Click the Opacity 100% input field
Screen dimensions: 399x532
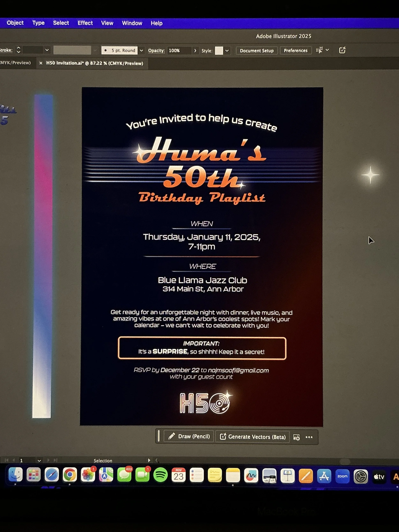(179, 51)
